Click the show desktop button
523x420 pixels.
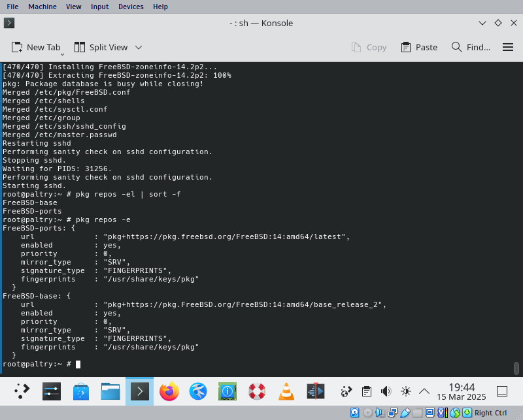point(502,391)
